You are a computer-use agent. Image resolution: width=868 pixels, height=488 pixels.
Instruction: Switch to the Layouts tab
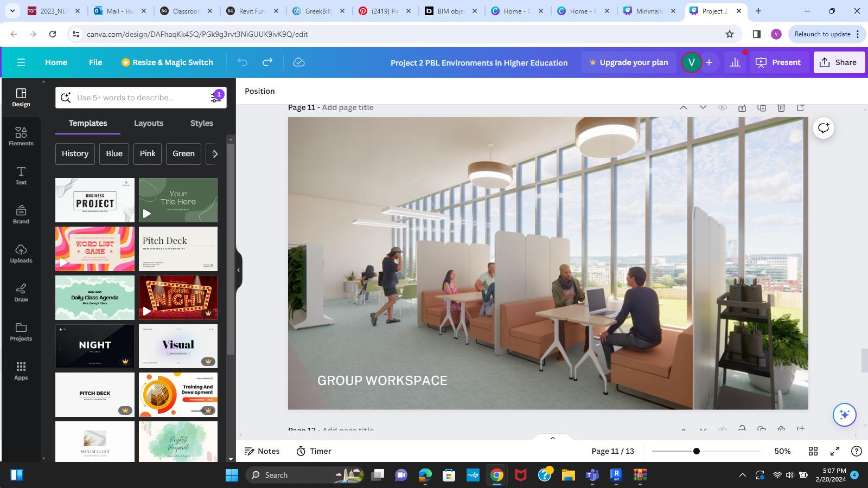point(149,123)
